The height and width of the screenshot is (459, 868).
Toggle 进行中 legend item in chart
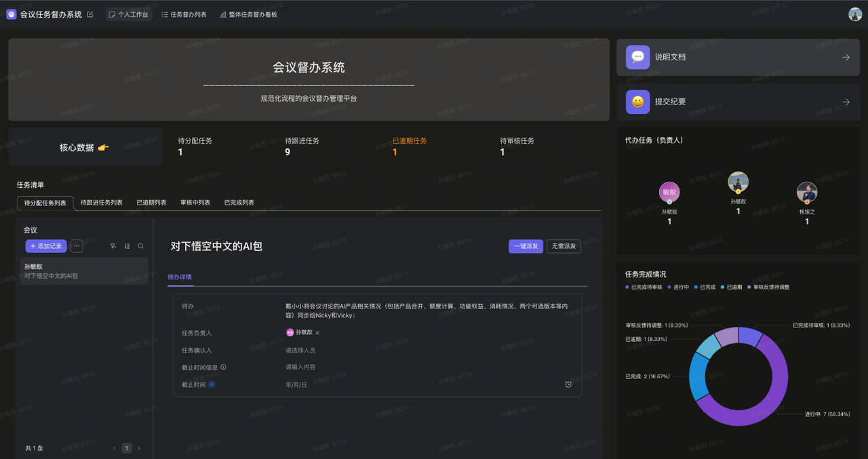[678, 287]
